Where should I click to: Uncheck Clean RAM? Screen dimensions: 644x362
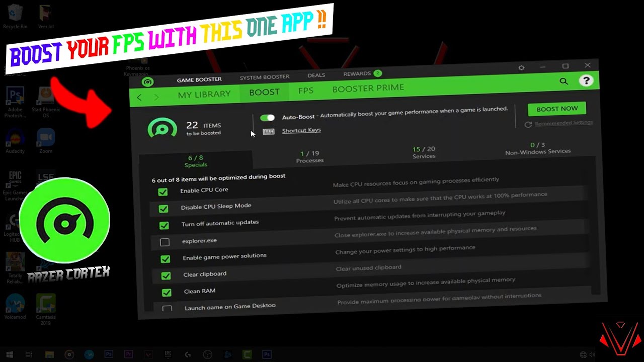coord(167,292)
